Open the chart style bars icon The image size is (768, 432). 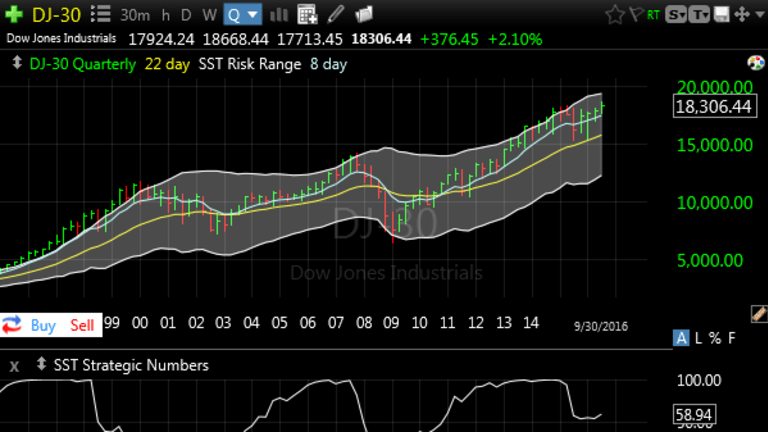point(279,15)
